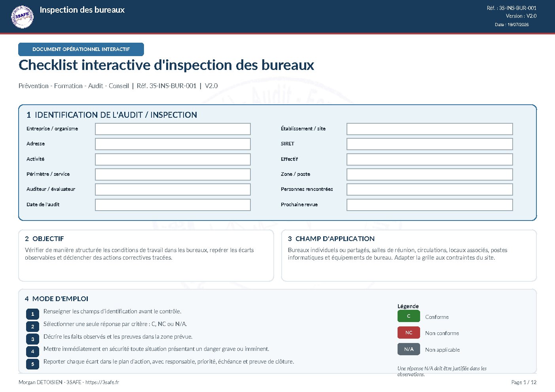Focus the SIRET input field
The image size is (555, 392).
(430, 144)
